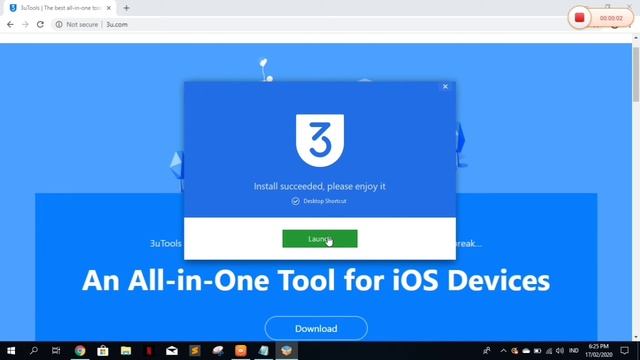This screenshot has width=640, height=360.
Task: Click the scrollbar up arrow
Action: 636,38
